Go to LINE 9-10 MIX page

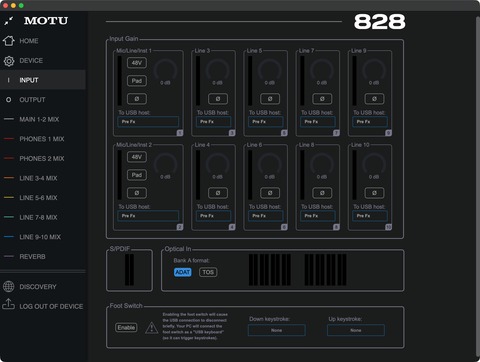point(43,237)
